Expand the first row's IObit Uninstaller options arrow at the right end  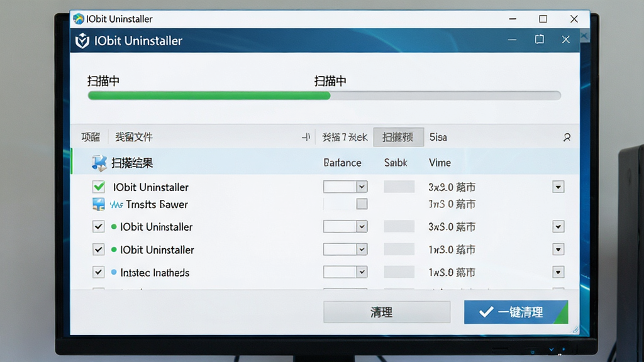click(x=558, y=187)
